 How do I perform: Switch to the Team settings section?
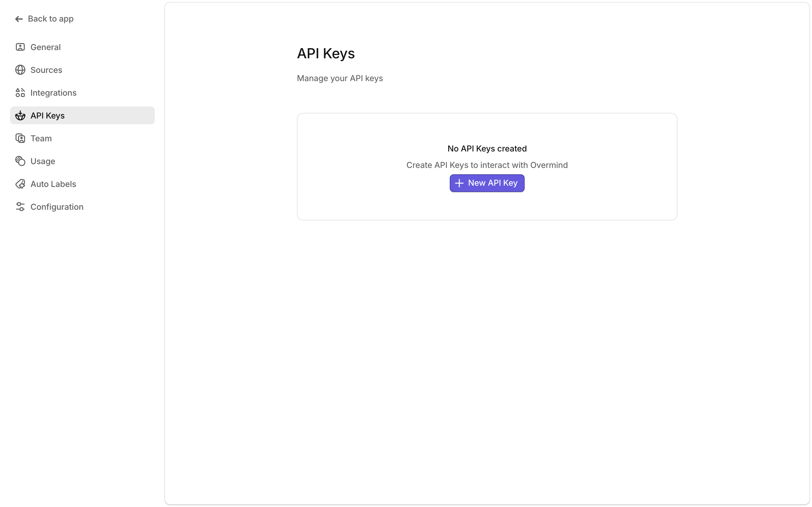coord(41,138)
